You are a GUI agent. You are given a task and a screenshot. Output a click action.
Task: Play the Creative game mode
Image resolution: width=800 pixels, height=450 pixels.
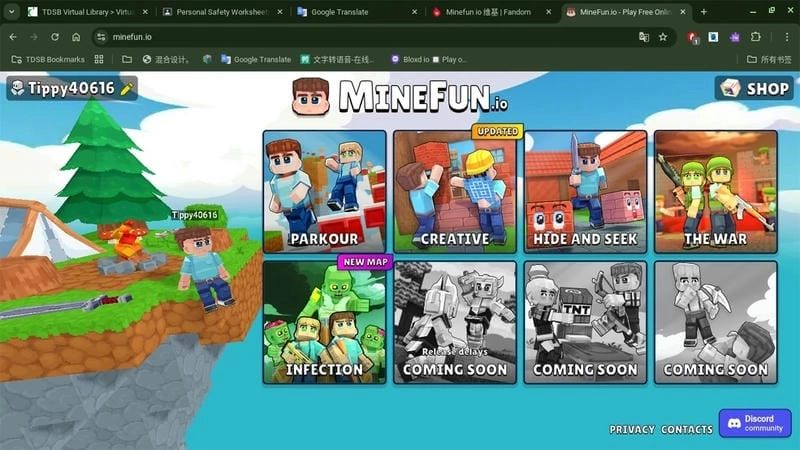455,191
